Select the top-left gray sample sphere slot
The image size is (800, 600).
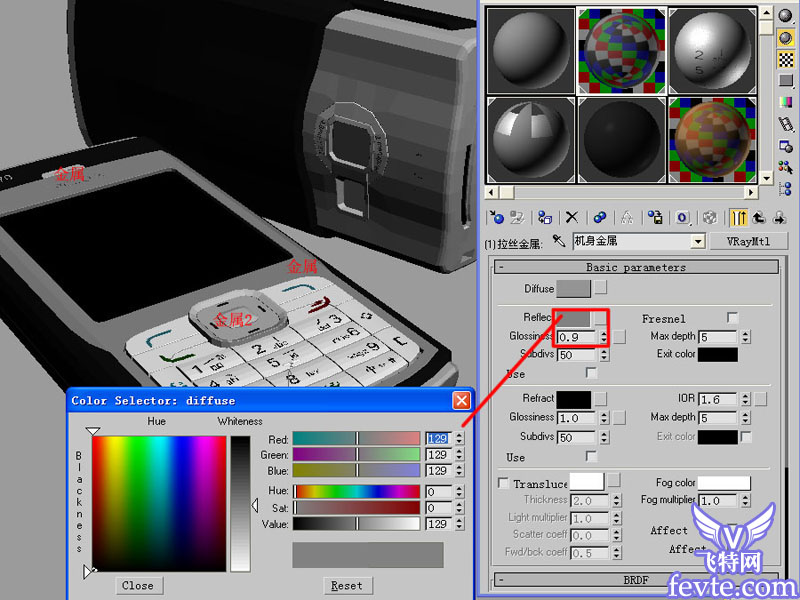pyautogui.click(x=531, y=51)
